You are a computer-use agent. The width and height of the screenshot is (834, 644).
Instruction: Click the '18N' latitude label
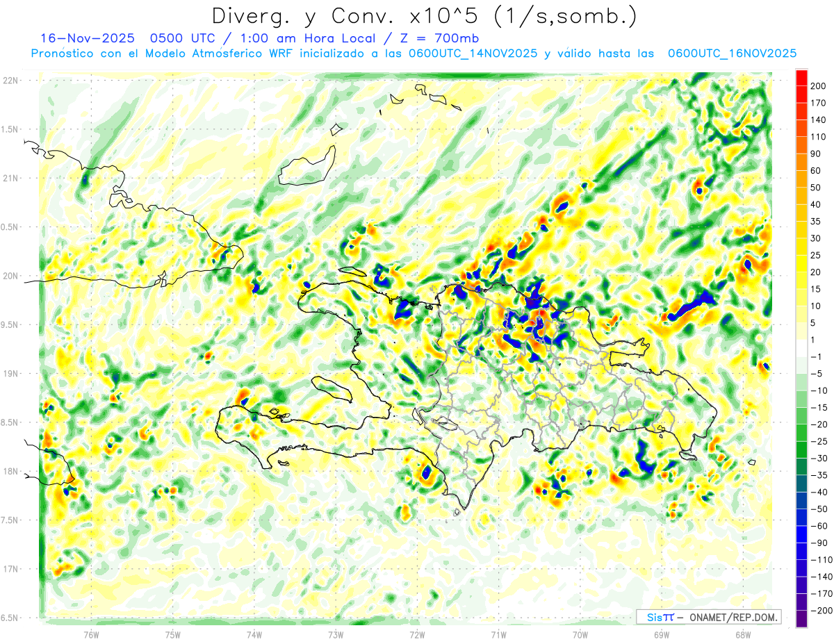click(x=10, y=471)
